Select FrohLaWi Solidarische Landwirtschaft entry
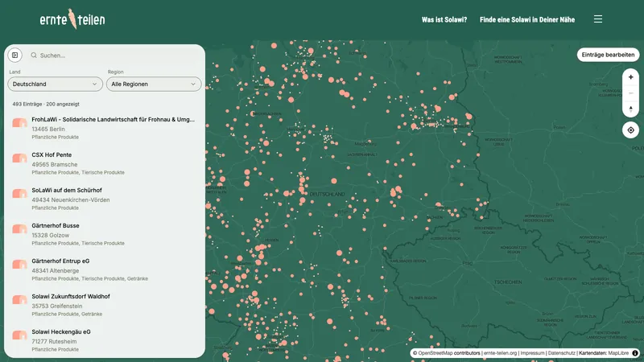 click(105, 128)
